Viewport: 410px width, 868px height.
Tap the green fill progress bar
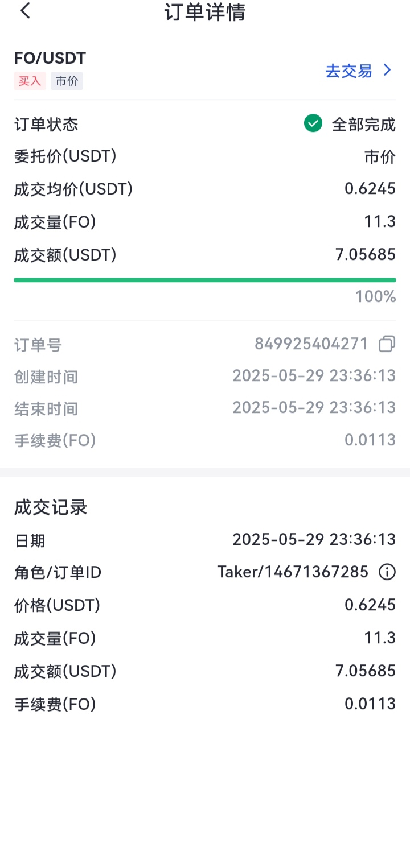[x=205, y=280]
